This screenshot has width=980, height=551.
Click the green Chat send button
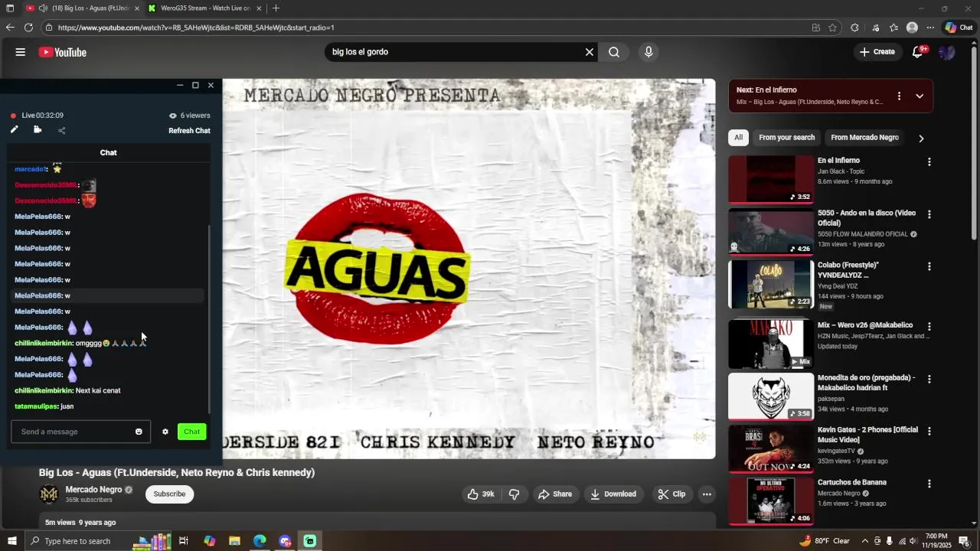pyautogui.click(x=192, y=432)
